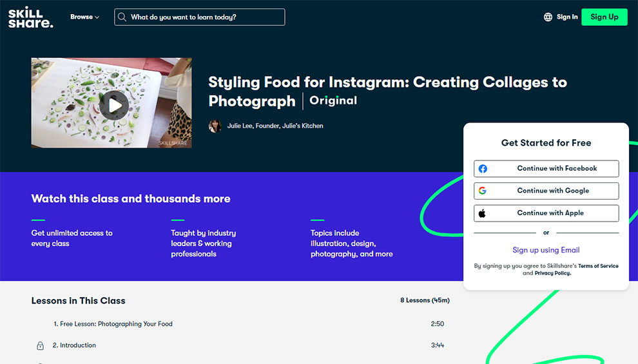This screenshot has width=638, height=364.
Task: Open the Privacy Policy link
Action: coord(552,273)
